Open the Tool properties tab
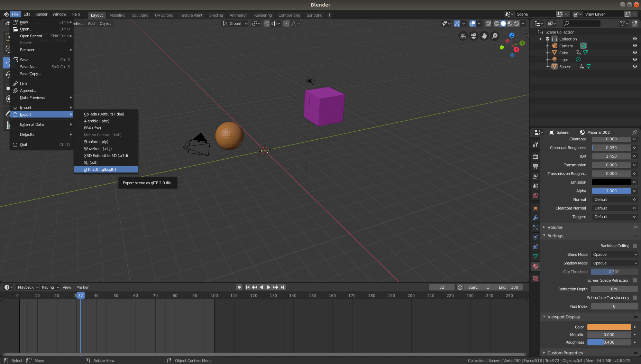This screenshot has width=641, height=364. pyautogui.click(x=535, y=144)
